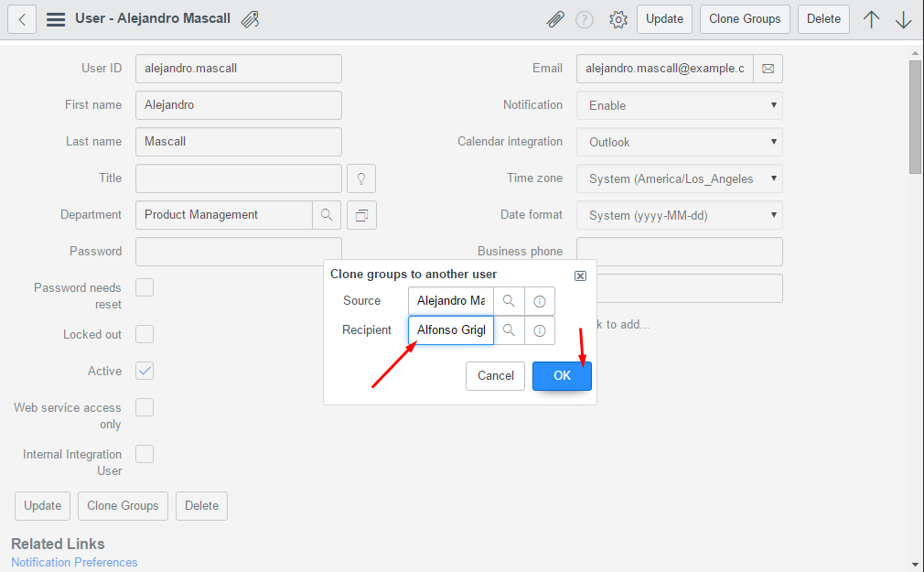
Task: Open the Department lookup magnifier icon
Action: coord(327,215)
